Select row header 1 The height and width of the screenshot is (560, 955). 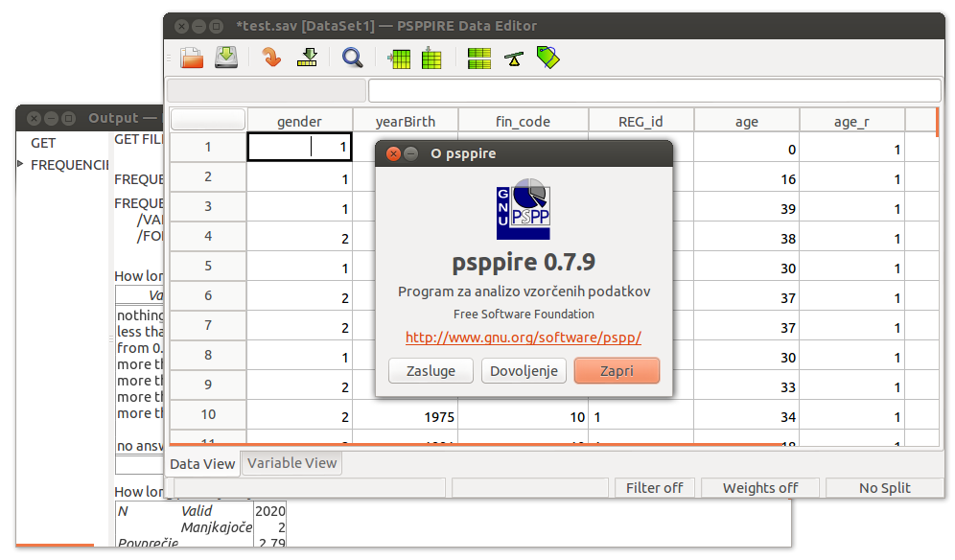[x=208, y=147]
